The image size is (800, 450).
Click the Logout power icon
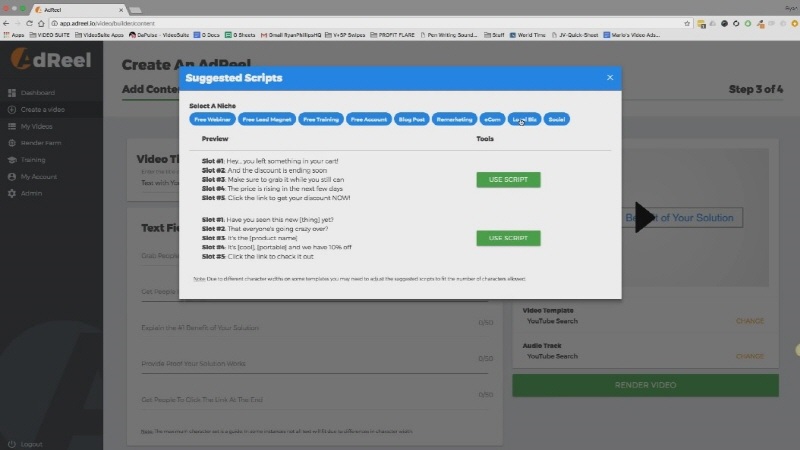[12, 444]
